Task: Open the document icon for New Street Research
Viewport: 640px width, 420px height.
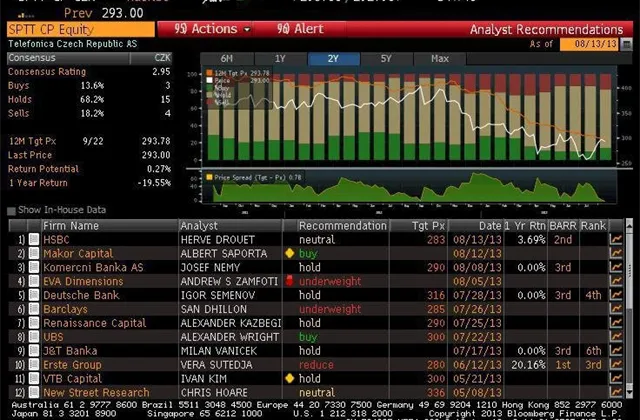Action: [x=34, y=392]
